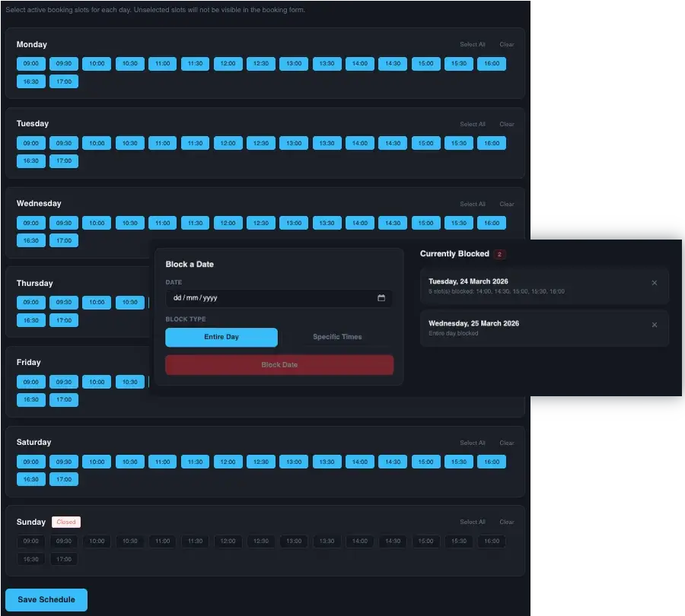Toggle Saturday 11:30 slot
The width and height of the screenshot is (685, 616).
196,462
